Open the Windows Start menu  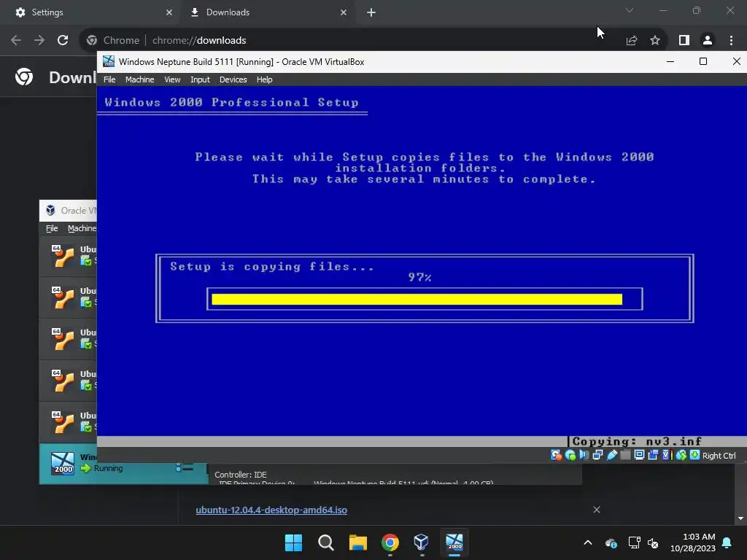293,542
